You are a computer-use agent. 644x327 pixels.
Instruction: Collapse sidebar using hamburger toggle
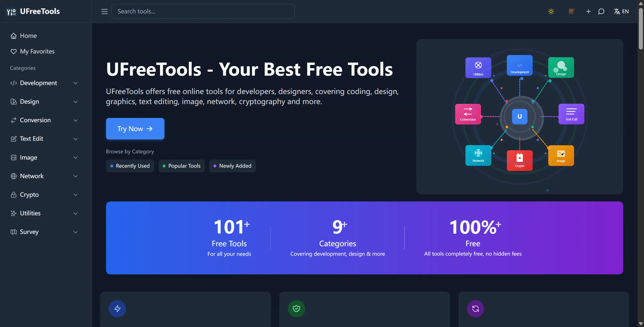104,11
